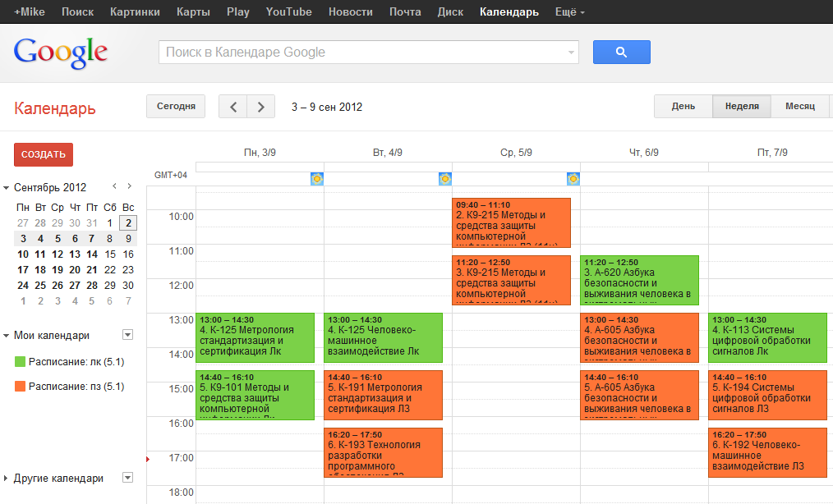The image size is (833, 504).
Task: Click the blue search magnifier button
Action: point(621,53)
